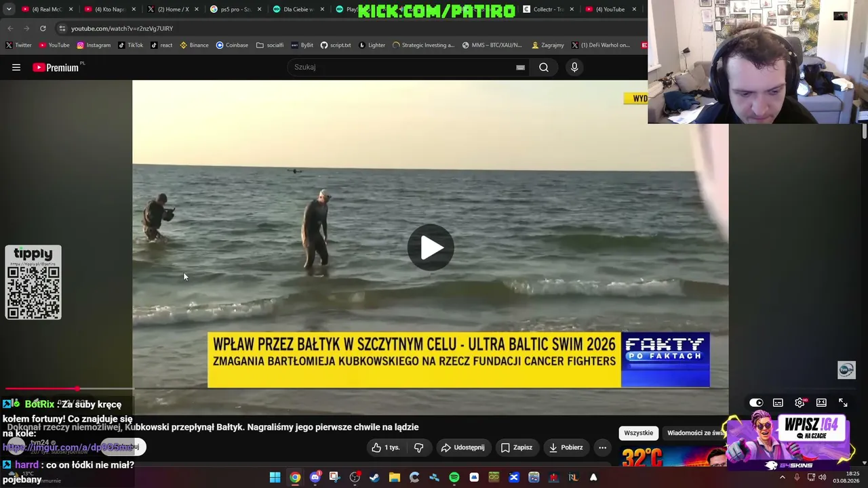Open the on-screen keyboard in search box

[x=520, y=67]
